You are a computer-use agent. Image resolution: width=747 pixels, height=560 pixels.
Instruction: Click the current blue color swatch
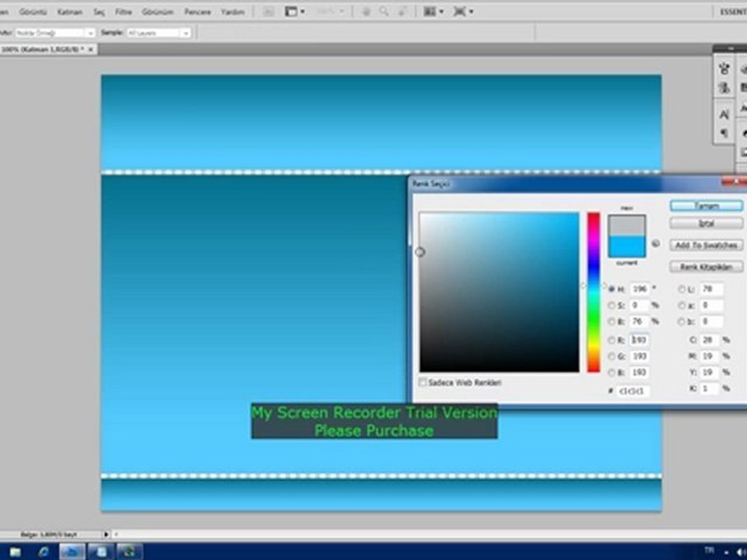tap(627, 247)
